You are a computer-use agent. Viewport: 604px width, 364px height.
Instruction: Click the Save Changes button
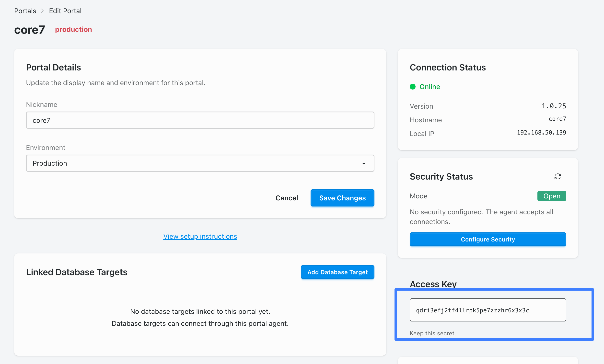pyautogui.click(x=342, y=198)
